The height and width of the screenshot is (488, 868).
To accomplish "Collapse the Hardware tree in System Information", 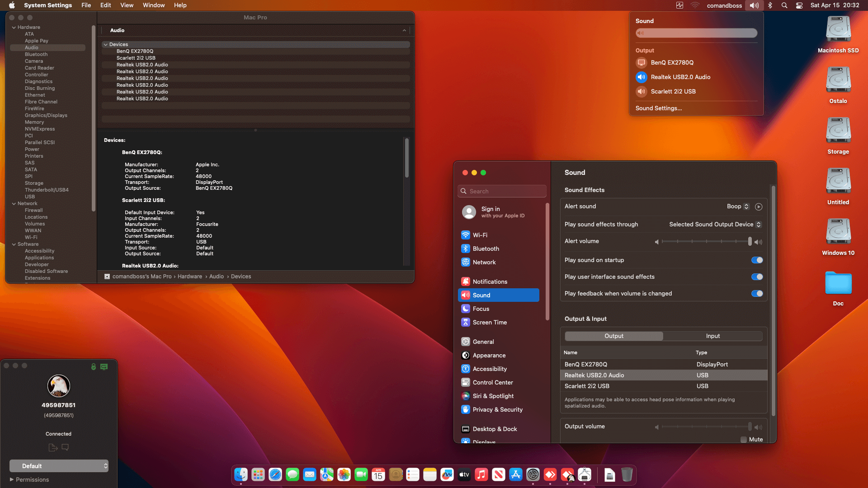I will coord(14,28).
